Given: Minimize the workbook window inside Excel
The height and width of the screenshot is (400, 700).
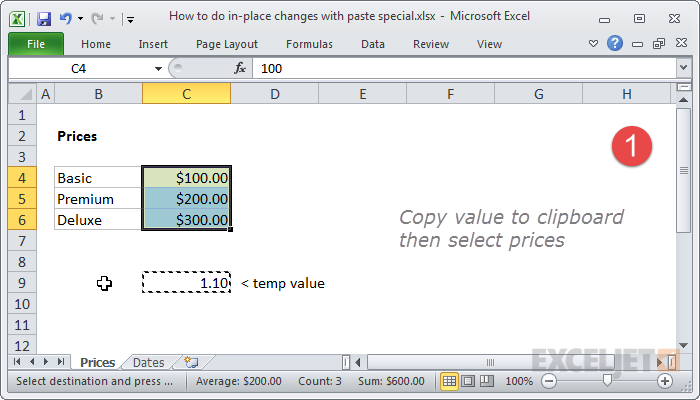Looking at the screenshot, I should (638, 44).
